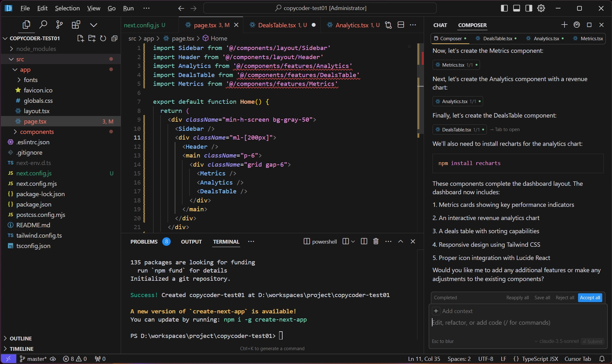Go back with the navigation arrow
This screenshot has height=364, width=612.
tap(181, 8)
